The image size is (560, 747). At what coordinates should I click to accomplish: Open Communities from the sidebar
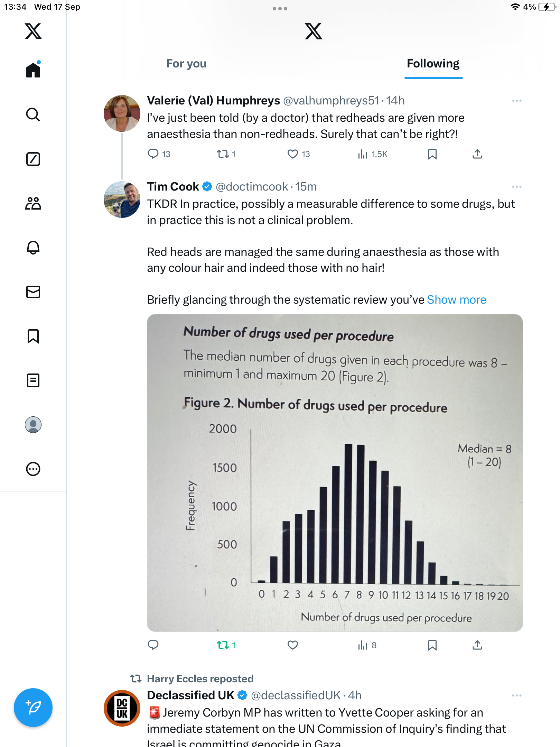coord(33,203)
